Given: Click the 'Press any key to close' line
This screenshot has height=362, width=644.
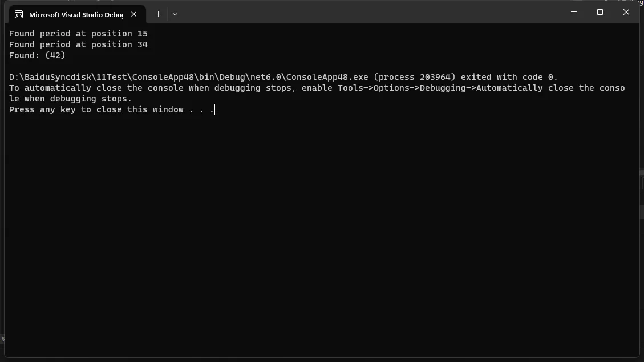Looking at the screenshot, I should pos(111,109).
